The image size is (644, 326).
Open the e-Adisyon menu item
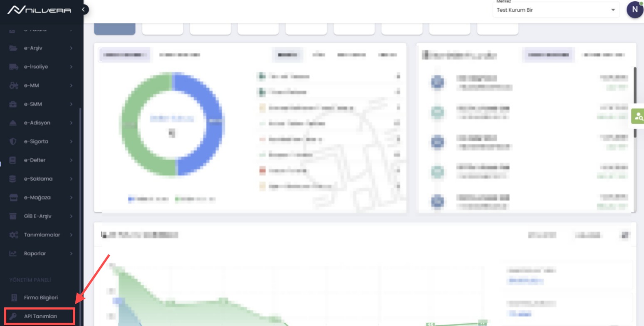pos(37,123)
